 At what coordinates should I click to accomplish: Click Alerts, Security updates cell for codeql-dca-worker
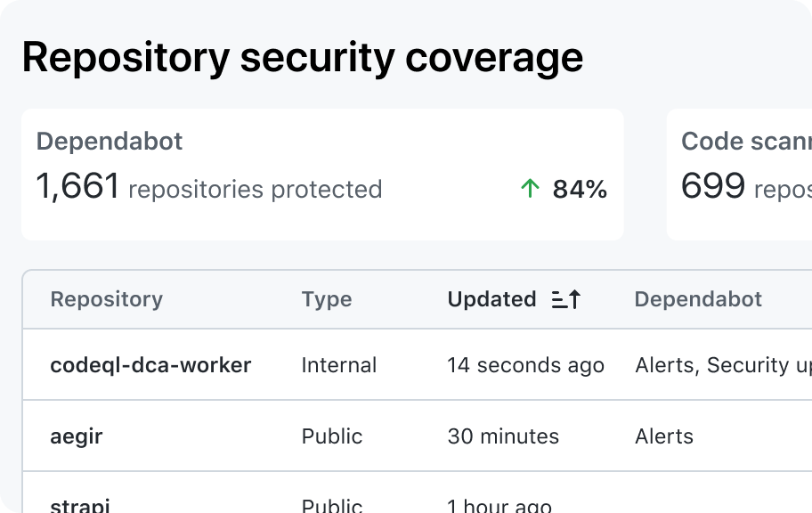[724, 365]
